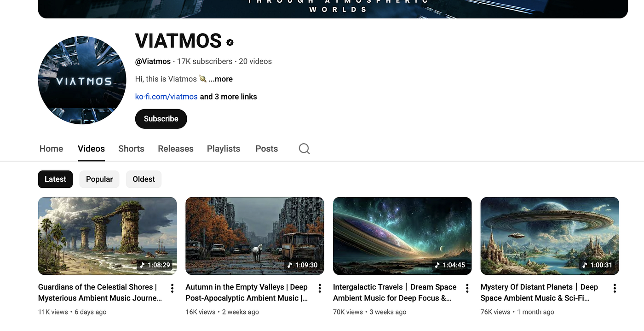Image resolution: width=644 pixels, height=331 pixels.
Task: Expand channel description with ...more
Action: click(221, 79)
